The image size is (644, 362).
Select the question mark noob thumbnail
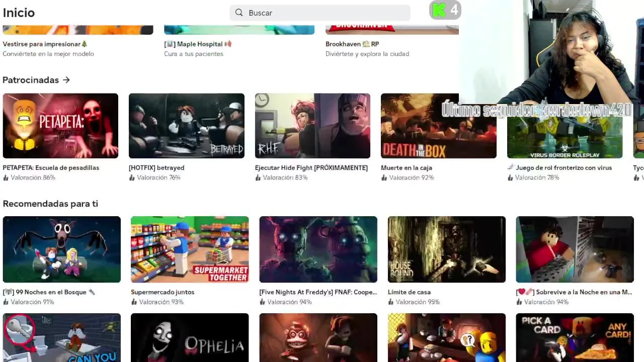click(447, 338)
